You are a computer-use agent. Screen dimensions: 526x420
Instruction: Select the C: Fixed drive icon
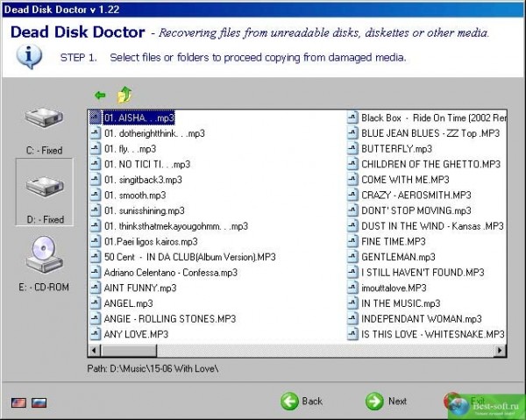[44, 117]
